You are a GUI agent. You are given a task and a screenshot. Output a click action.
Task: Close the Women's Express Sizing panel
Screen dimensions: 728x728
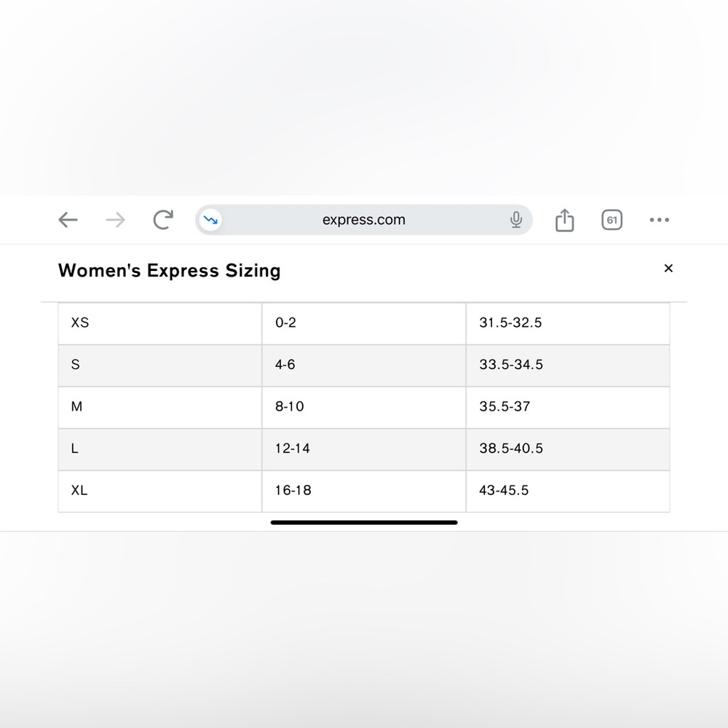coord(668,269)
